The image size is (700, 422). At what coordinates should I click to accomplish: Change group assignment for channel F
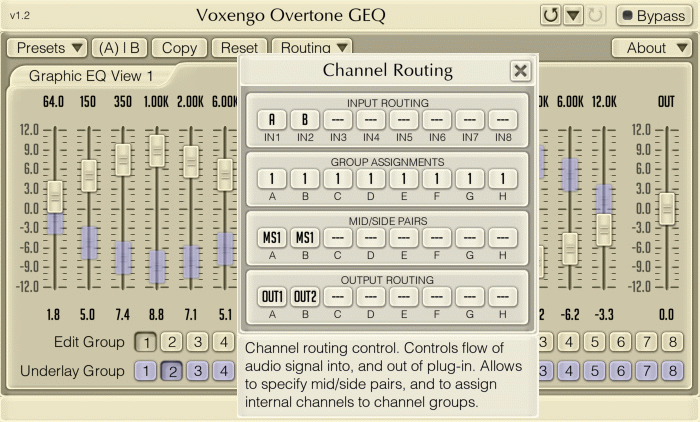click(437, 179)
